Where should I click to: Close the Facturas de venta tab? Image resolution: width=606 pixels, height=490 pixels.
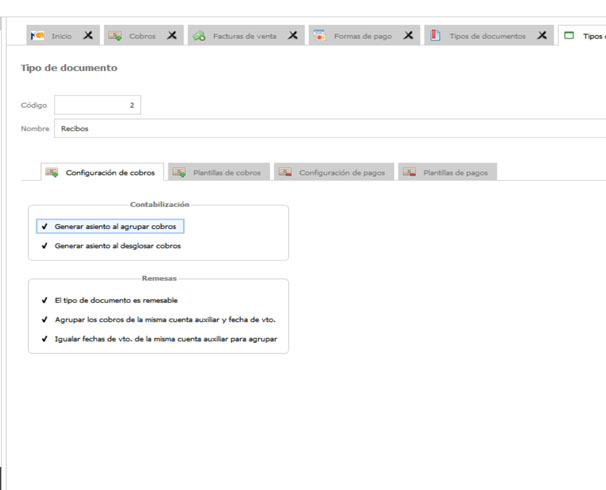[x=293, y=36]
